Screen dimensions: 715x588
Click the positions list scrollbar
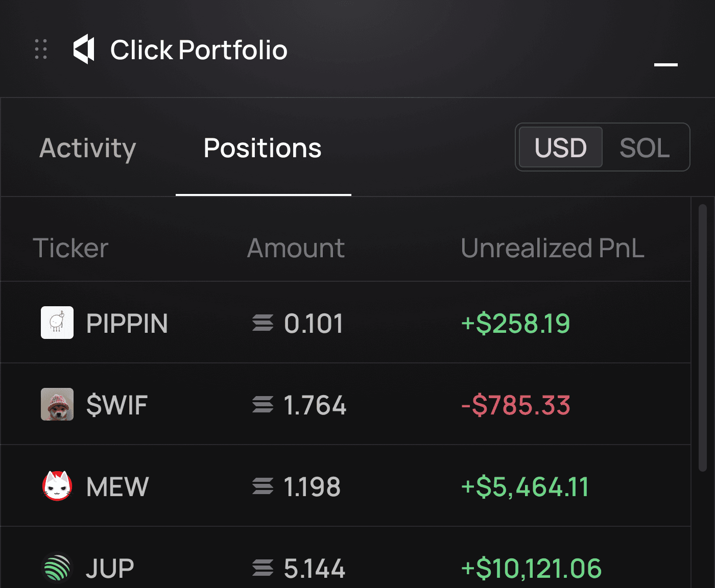click(703, 338)
